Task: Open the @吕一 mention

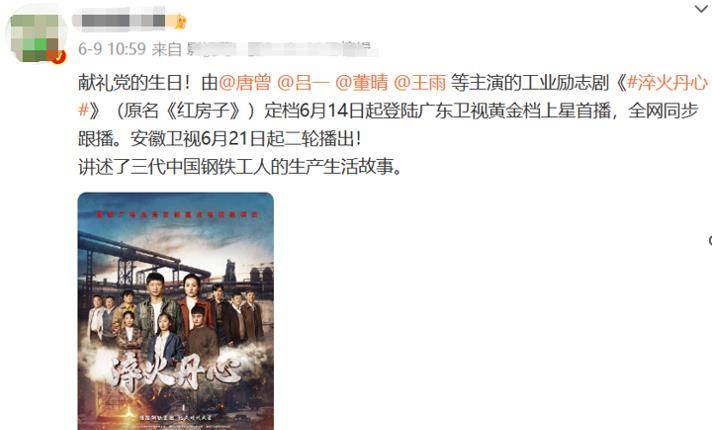Action: [303, 83]
